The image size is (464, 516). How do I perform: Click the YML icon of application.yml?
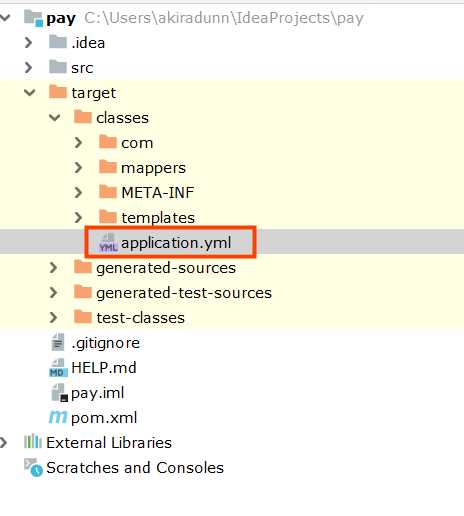(x=108, y=243)
